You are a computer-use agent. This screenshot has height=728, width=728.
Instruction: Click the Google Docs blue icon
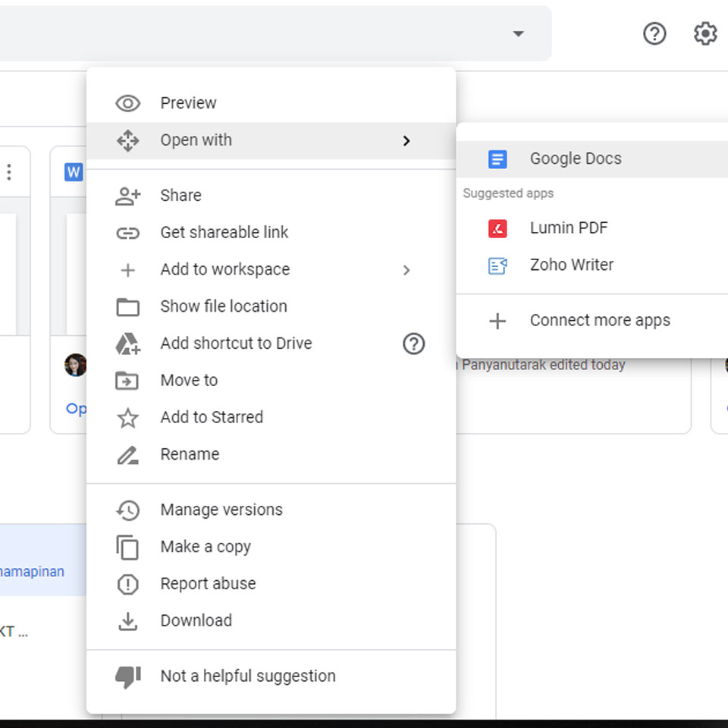497,159
